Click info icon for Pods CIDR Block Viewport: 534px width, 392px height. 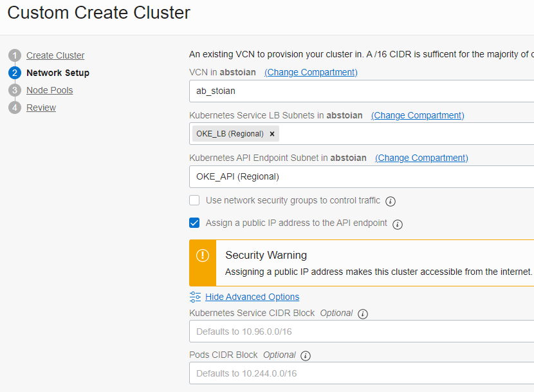click(306, 356)
